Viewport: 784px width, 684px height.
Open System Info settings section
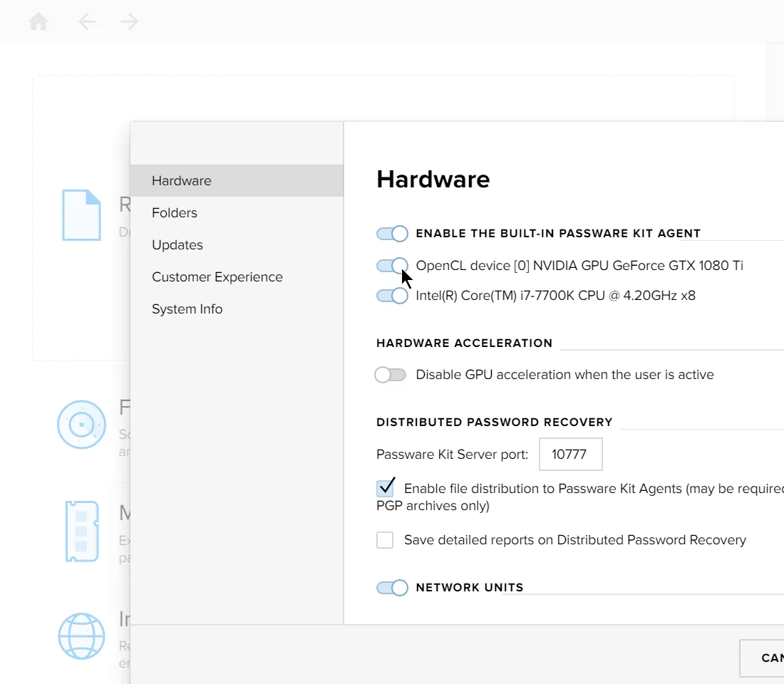pos(237,309)
